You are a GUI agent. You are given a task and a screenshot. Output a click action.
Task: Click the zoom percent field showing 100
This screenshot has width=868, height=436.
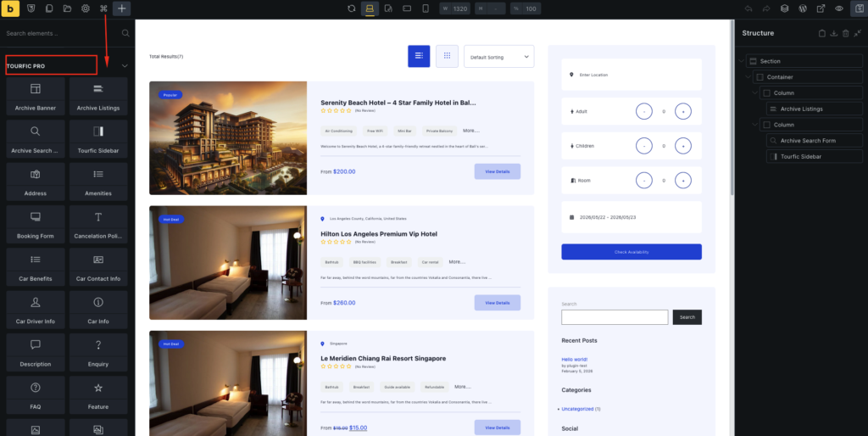pyautogui.click(x=526, y=8)
